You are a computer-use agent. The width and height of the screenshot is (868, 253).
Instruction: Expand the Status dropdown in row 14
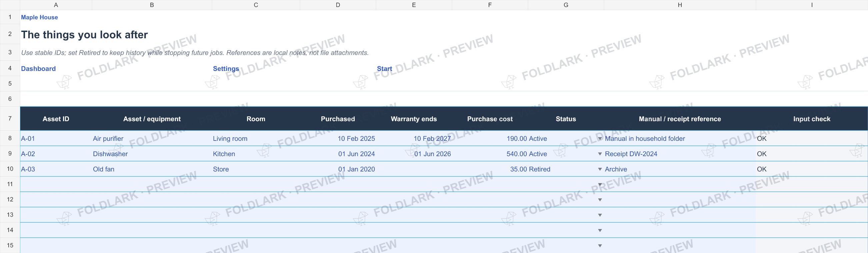coord(600,230)
